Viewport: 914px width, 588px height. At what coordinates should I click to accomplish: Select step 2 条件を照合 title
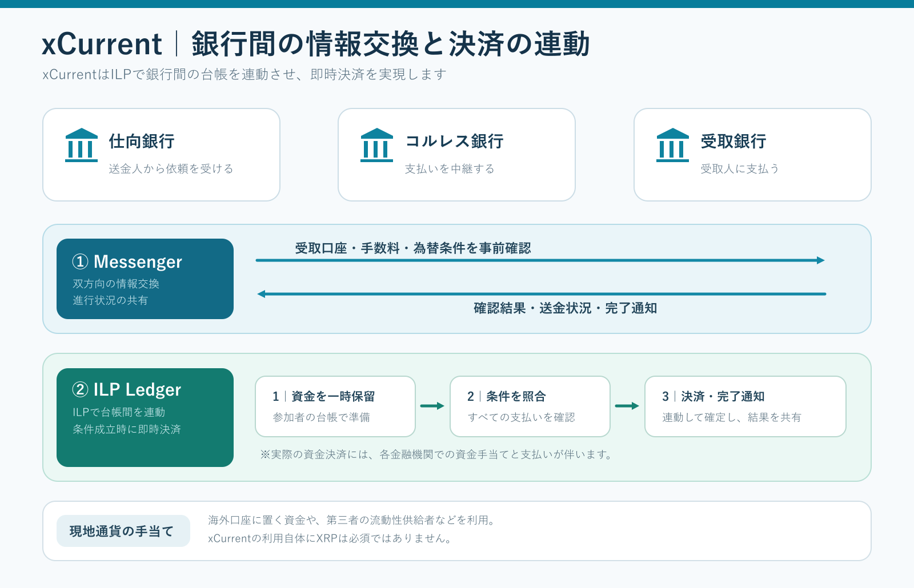point(507,396)
